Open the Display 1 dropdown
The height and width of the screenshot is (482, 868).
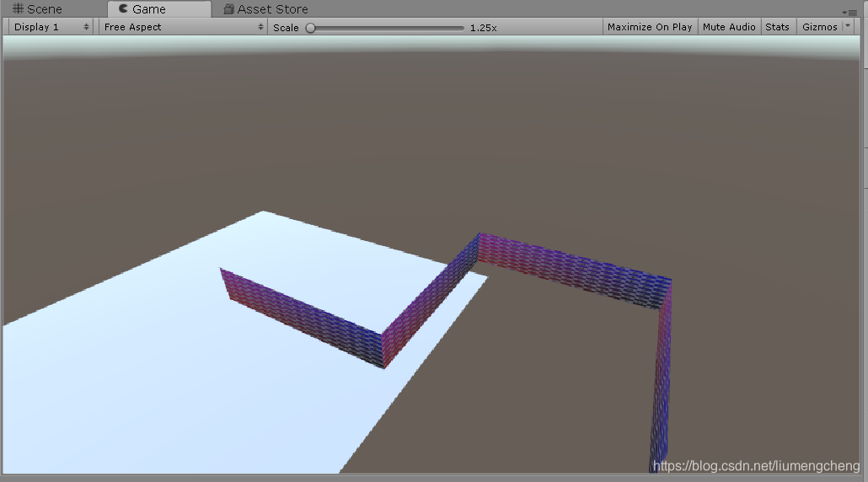[51, 27]
